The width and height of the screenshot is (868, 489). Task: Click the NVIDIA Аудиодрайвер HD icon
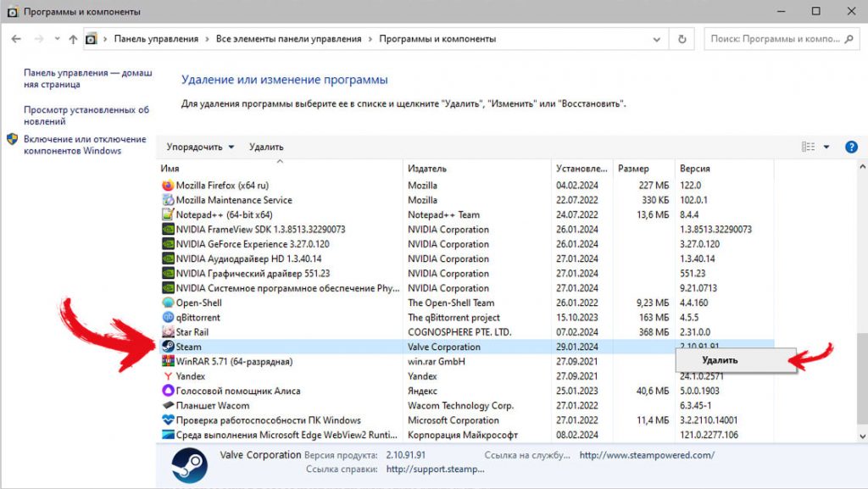point(168,258)
